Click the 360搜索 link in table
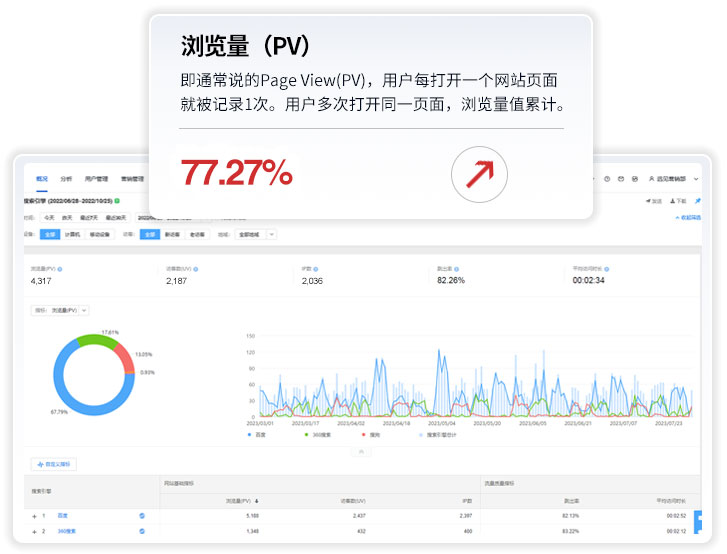727x554 pixels. tap(66, 531)
